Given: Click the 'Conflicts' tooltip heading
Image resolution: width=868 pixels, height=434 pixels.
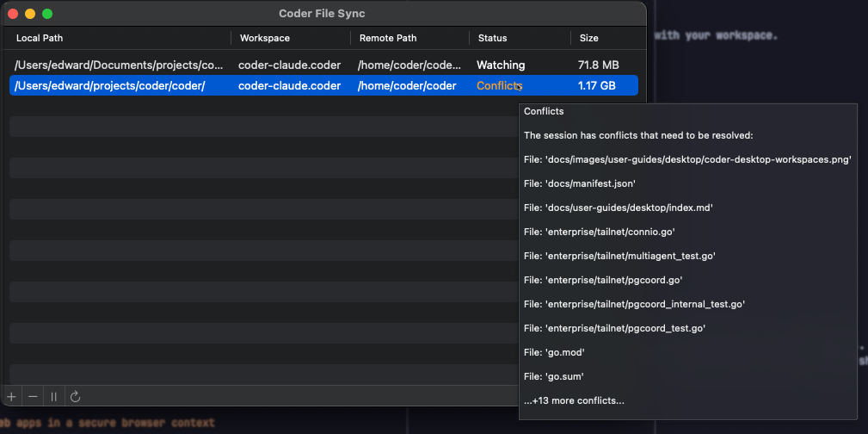Looking at the screenshot, I should pyautogui.click(x=544, y=111).
